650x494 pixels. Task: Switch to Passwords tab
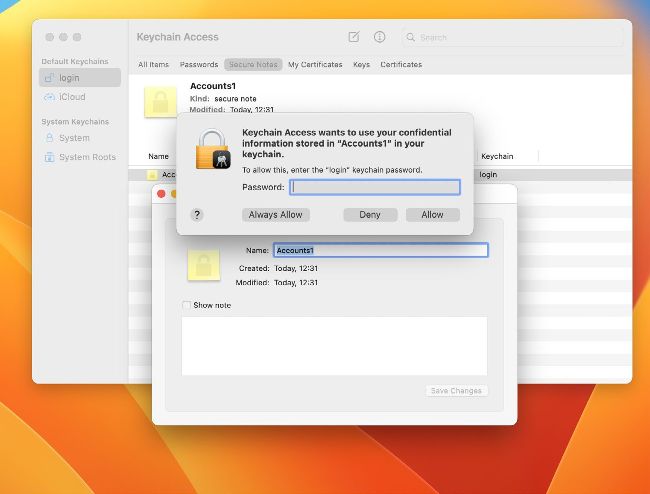coord(199,64)
